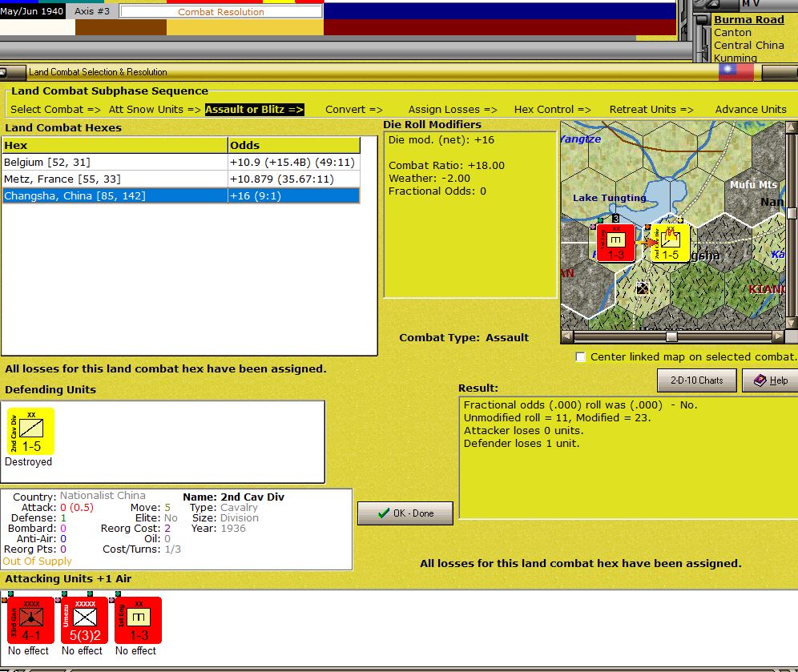
Task: Click the Assign Losses subphase step
Action: click(x=453, y=110)
